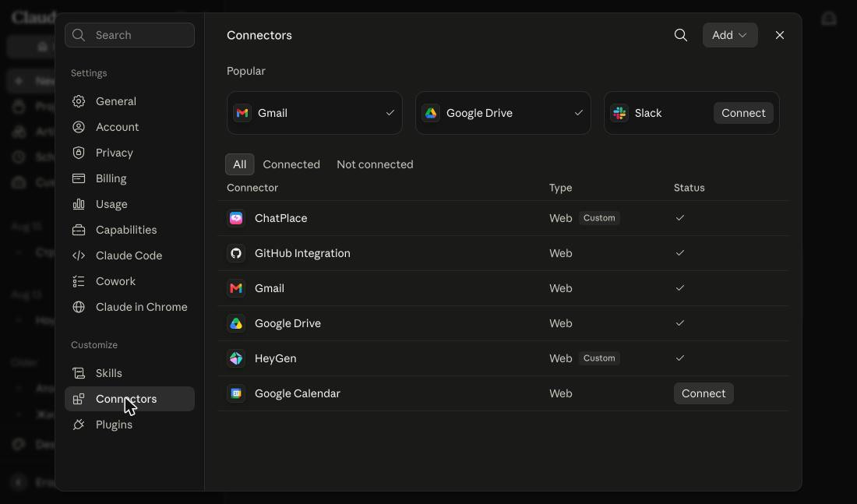
Task: Select Connectors in the sidebar
Action: click(x=129, y=399)
